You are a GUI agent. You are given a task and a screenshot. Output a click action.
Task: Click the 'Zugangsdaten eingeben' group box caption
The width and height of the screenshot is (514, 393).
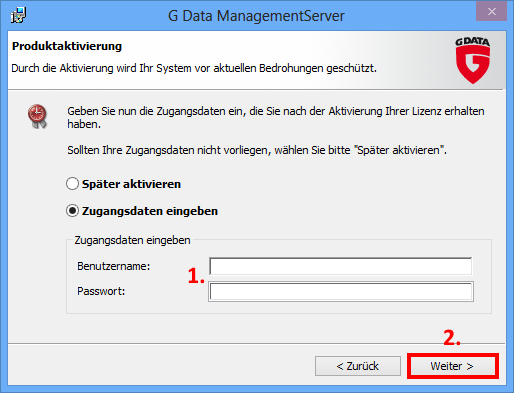tap(132, 240)
